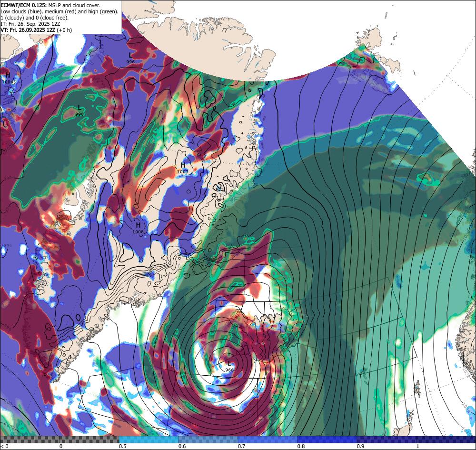Click the '0.7' colorbar tick label

(x=242, y=446)
